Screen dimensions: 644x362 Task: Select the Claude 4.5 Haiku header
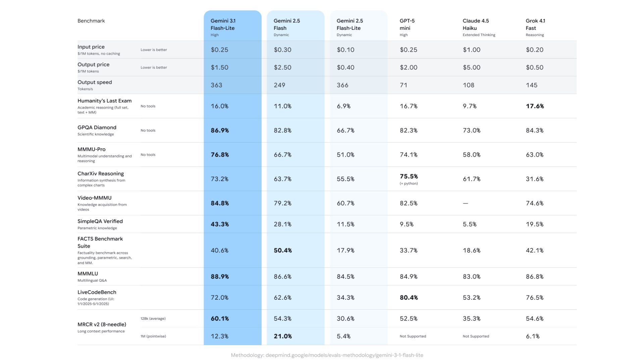475,24
